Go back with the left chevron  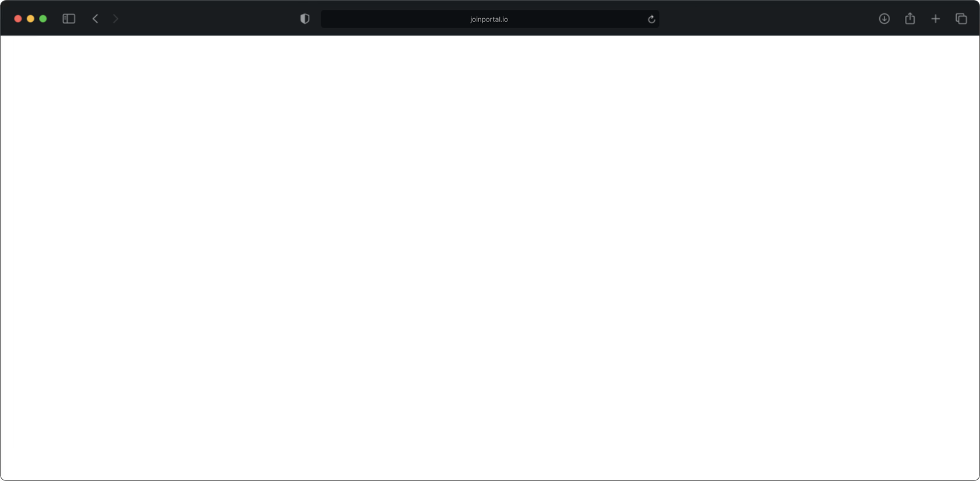click(96, 19)
